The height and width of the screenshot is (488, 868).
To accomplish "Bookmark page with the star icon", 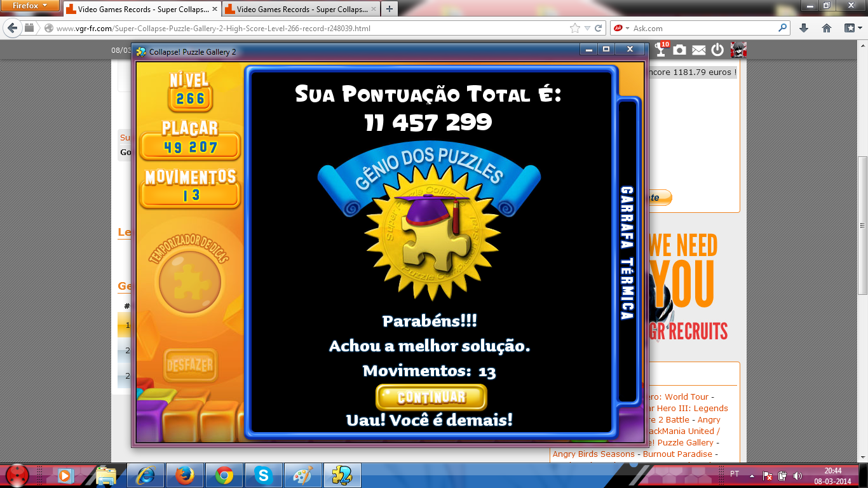I will pyautogui.click(x=575, y=28).
